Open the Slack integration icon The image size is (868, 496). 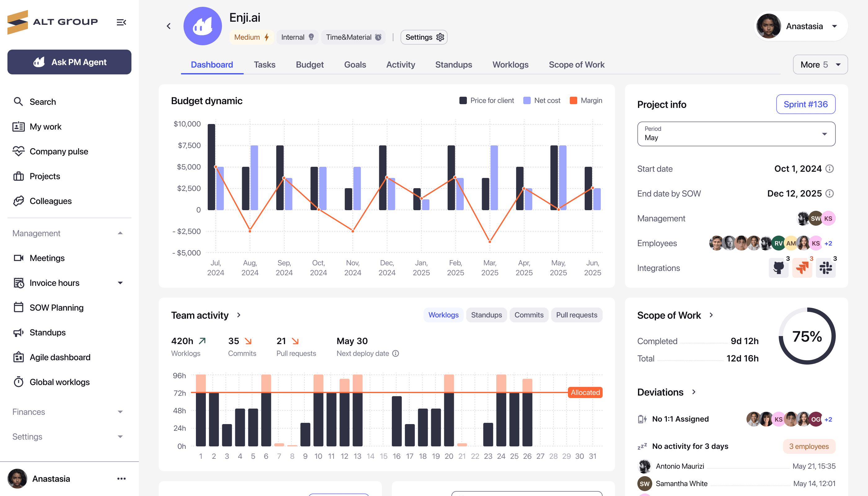click(x=826, y=268)
